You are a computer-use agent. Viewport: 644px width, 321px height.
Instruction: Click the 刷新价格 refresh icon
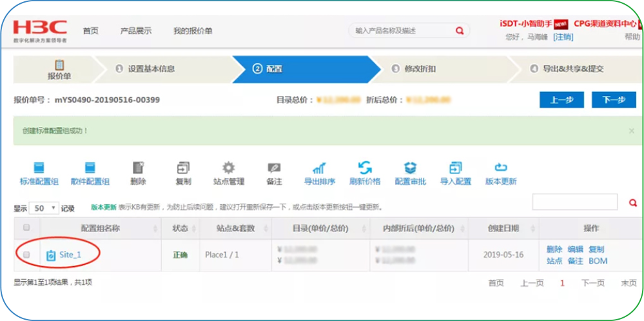[365, 168]
